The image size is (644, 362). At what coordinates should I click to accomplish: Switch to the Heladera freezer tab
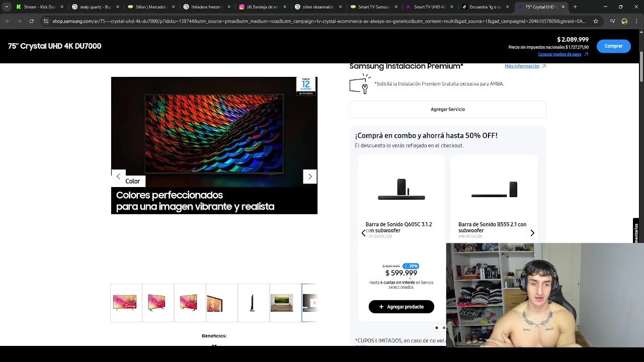[x=207, y=7]
